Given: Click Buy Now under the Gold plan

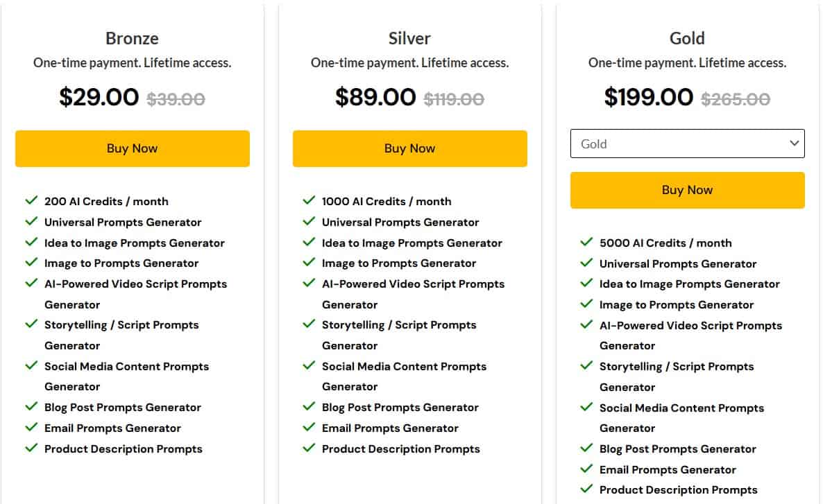Looking at the screenshot, I should click(687, 189).
